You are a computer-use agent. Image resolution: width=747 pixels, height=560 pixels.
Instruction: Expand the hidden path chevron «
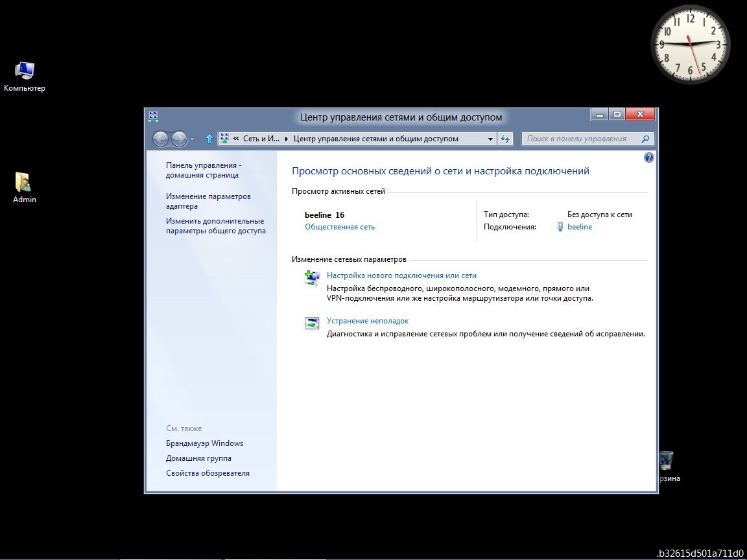pyautogui.click(x=236, y=139)
